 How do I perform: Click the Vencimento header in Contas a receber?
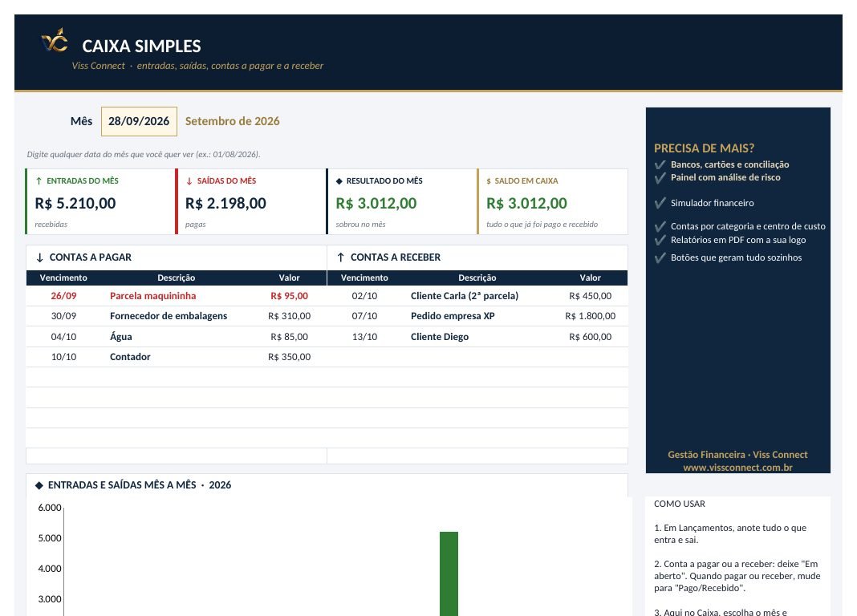coord(364,278)
